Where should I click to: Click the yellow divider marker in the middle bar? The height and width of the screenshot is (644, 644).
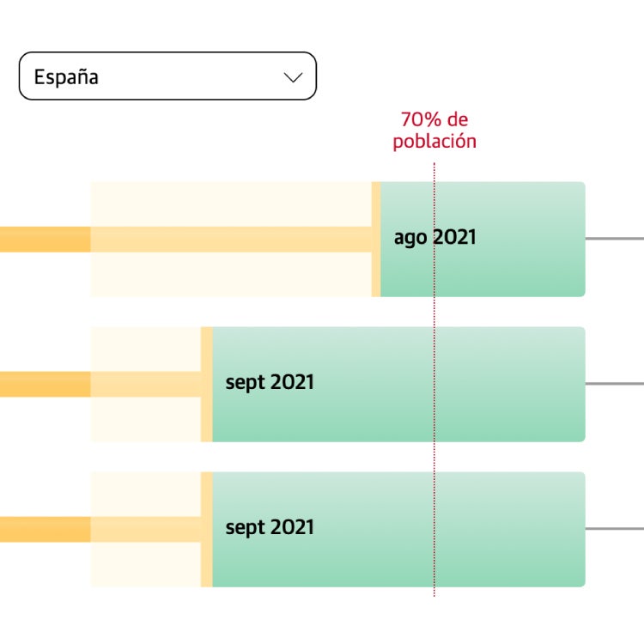[x=206, y=421]
